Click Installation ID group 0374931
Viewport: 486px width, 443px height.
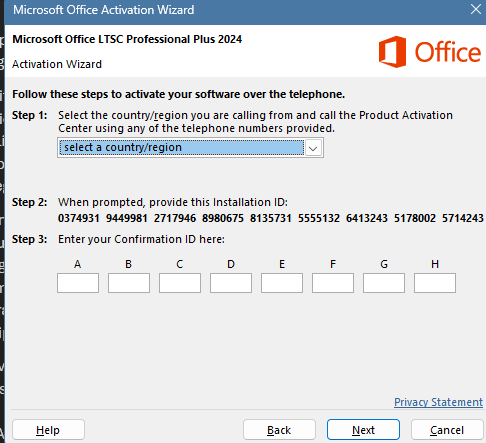click(79, 218)
